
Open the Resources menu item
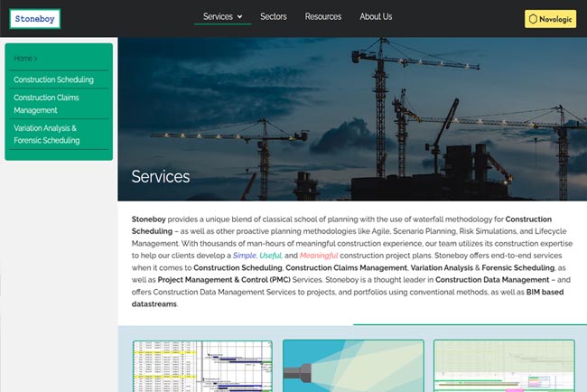click(x=323, y=16)
